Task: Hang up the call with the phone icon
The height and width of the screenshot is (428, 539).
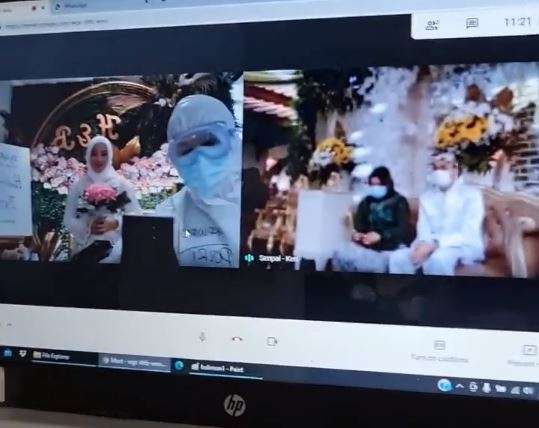Action: pyautogui.click(x=237, y=339)
